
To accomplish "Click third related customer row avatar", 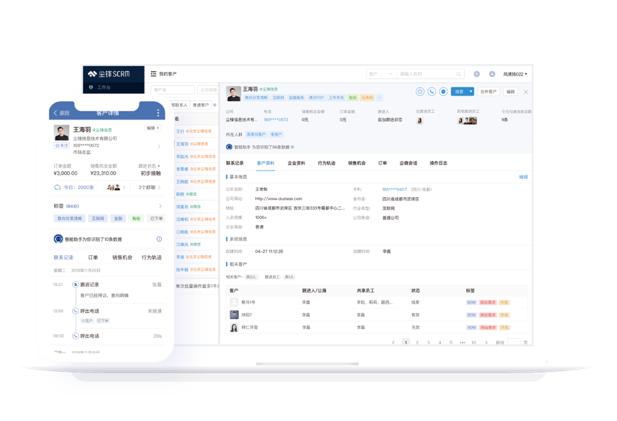I will [x=234, y=327].
